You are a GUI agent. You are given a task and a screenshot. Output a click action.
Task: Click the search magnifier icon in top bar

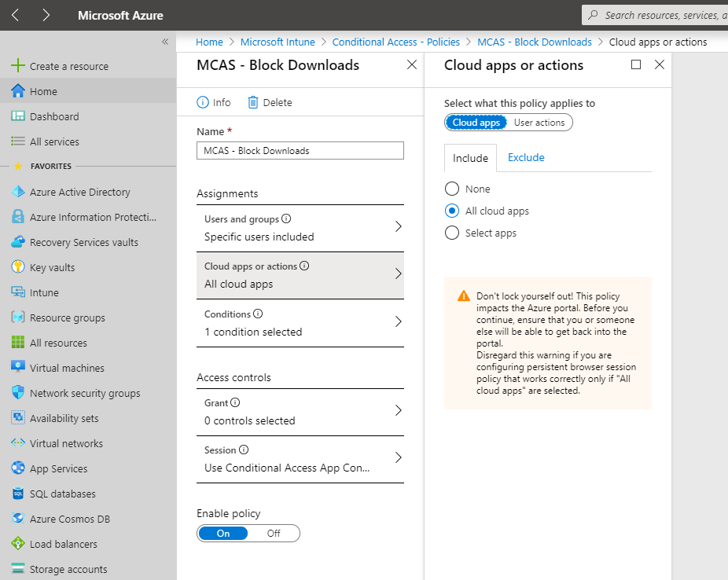pyautogui.click(x=593, y=15)
